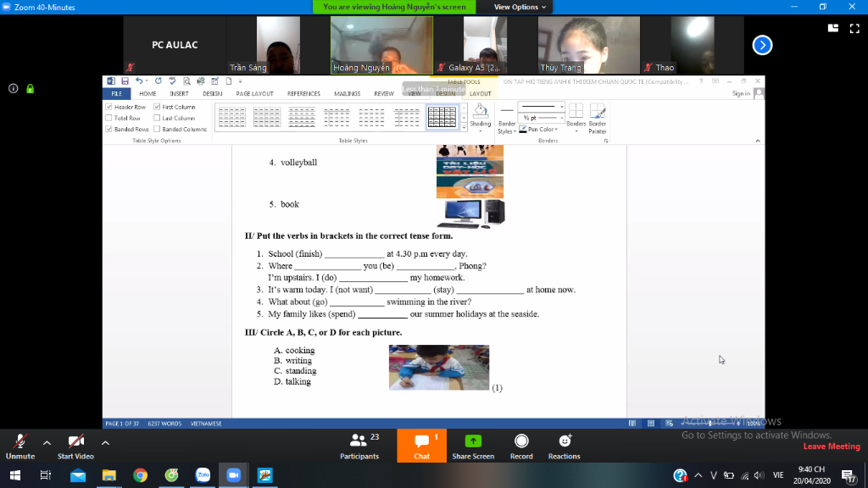Select the first table style thumbnail

[232, 117]
